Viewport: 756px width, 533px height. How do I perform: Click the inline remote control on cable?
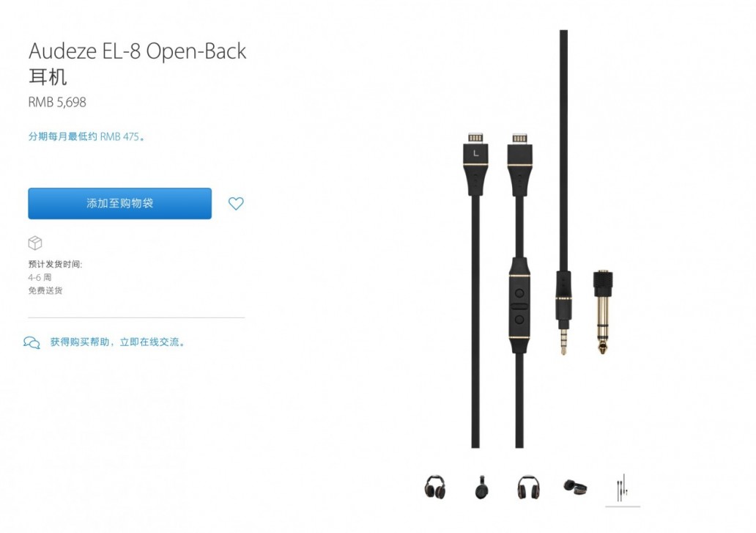519,305
